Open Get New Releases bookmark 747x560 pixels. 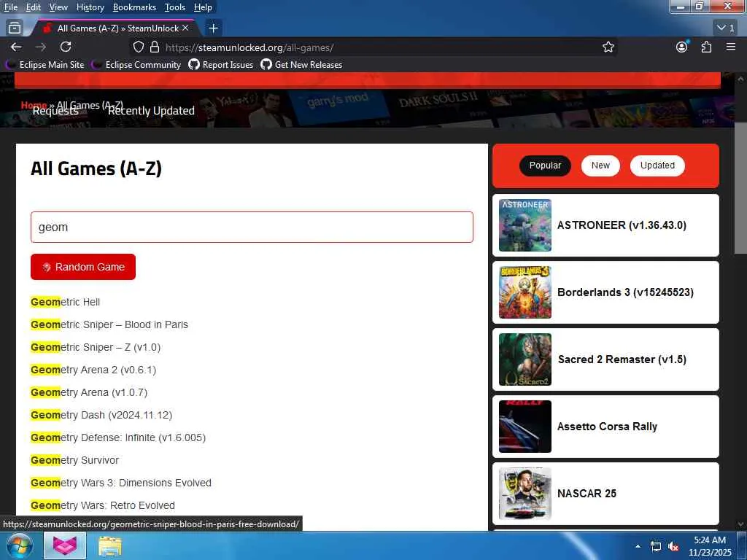click(x=301, y=65)
